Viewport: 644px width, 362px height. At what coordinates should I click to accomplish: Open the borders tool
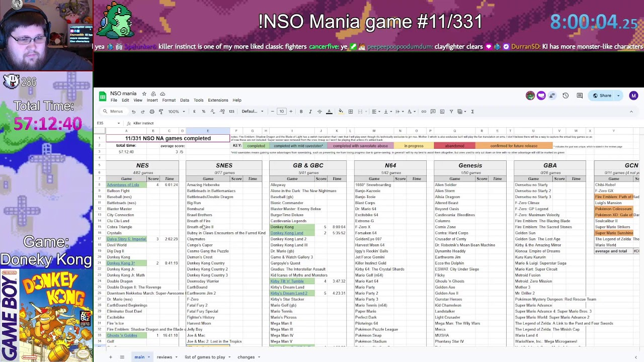351,112
